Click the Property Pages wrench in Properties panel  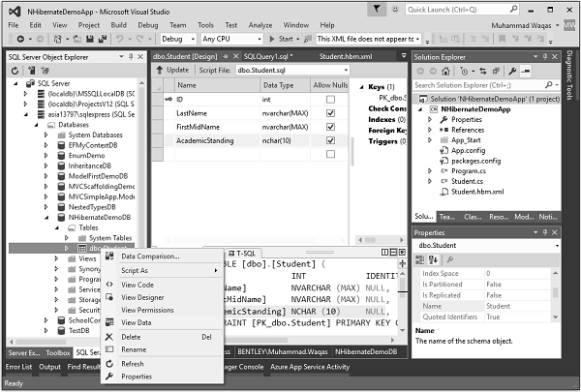tap(450, 259)
